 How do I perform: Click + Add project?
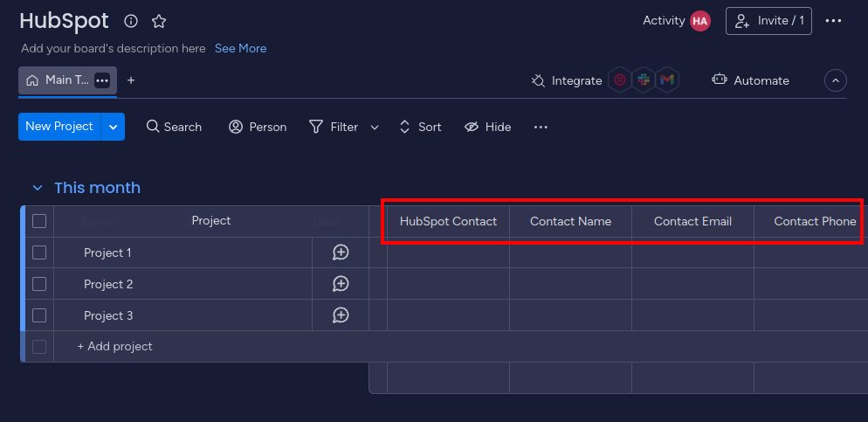(114, 347)
